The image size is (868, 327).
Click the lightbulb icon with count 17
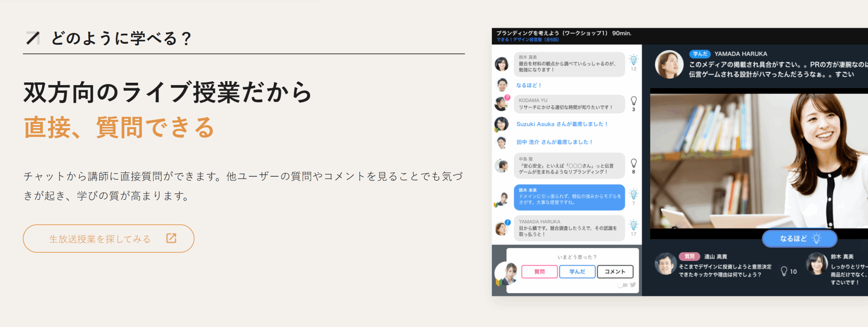tap(633, 225)
